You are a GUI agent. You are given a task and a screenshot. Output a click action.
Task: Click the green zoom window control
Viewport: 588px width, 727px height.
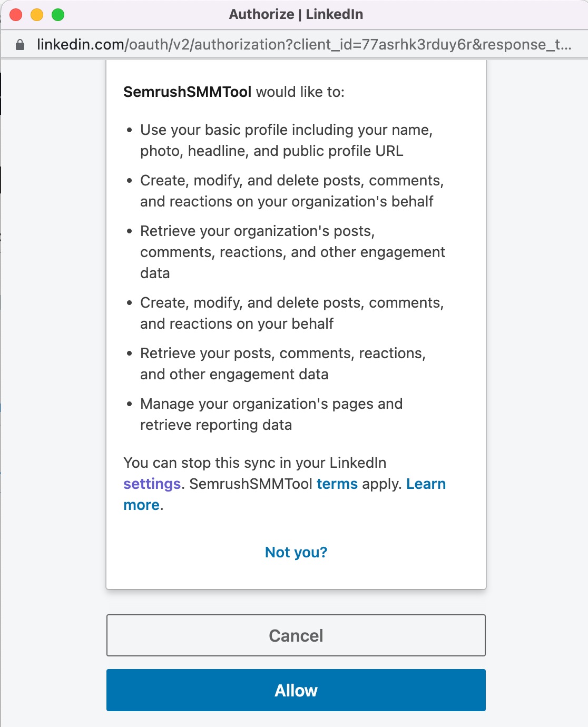tap(57, 14)
